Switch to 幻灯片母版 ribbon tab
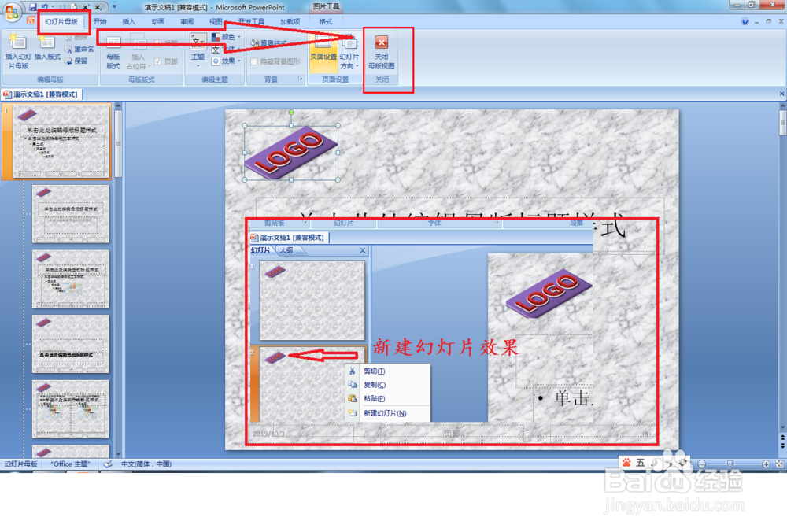 pyautogui.click(x=61, y=21)
